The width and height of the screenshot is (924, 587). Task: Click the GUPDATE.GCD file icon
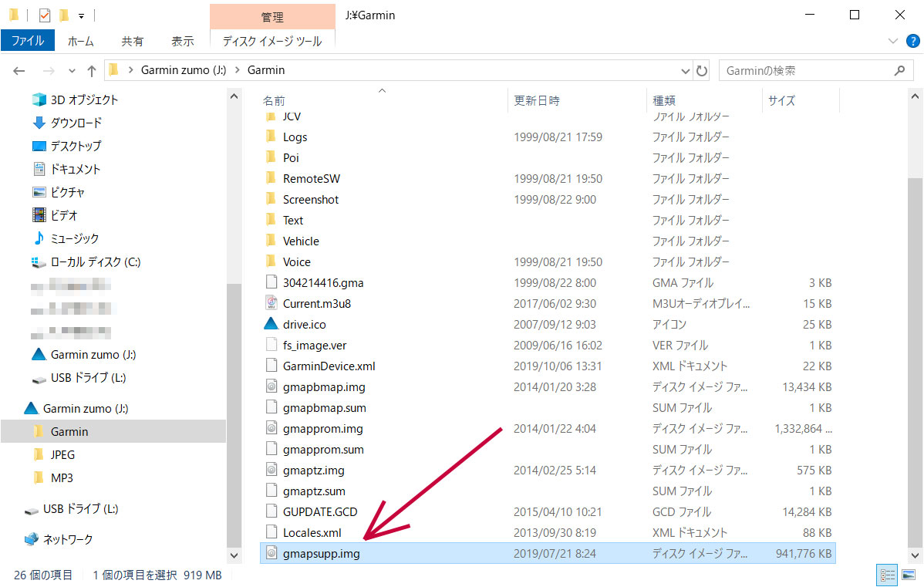click(x=271, y=511)
